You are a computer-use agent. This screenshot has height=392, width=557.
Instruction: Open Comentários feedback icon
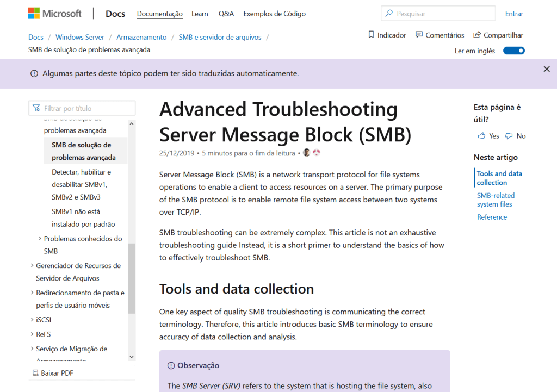tap(419, 35)
